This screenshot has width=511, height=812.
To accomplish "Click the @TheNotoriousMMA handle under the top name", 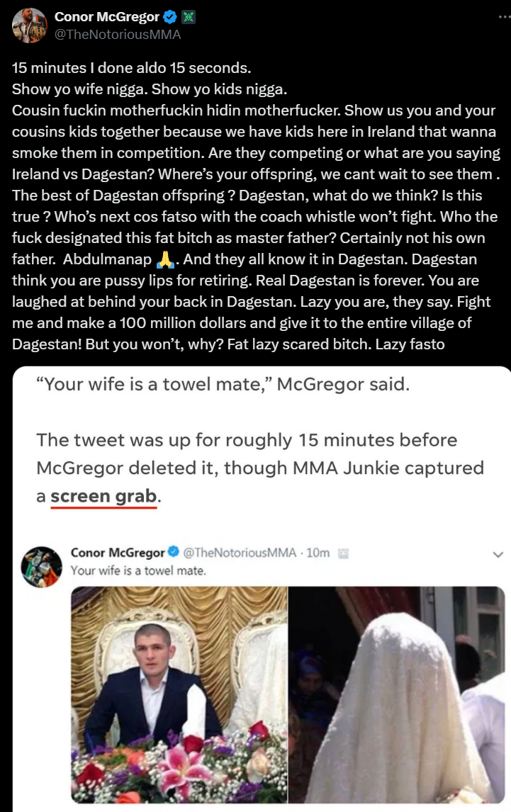I will 118,35.
